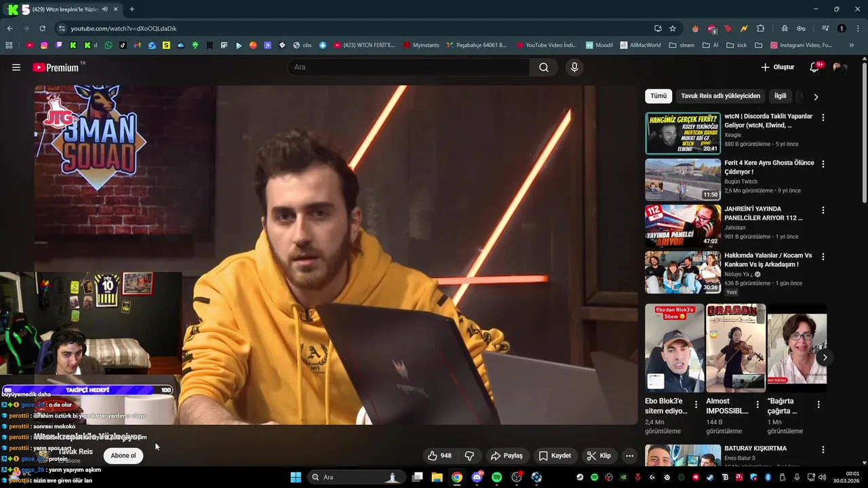Focus the YouTube Ara search box
Viewport: 868px width, 488px height.
pos(408,67)
